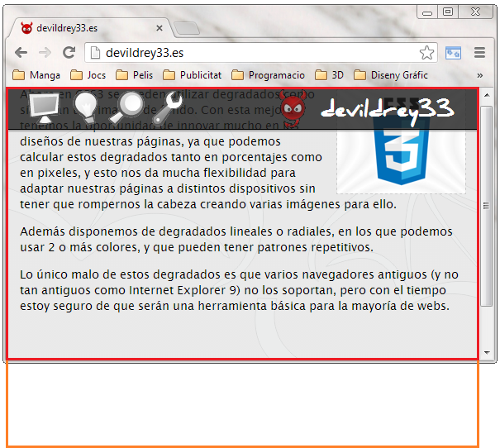
Task: Open the Publicitat bookmarks folder
Action: coord(192,75)
